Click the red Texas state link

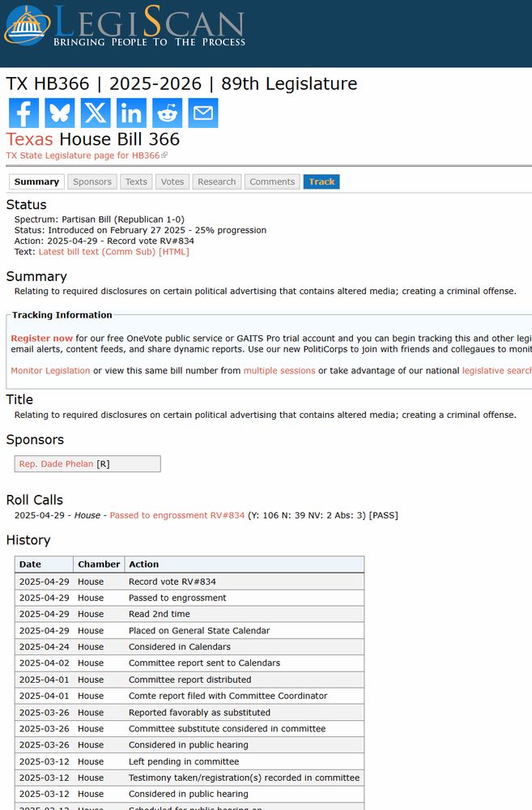click(x=29, y=139)
